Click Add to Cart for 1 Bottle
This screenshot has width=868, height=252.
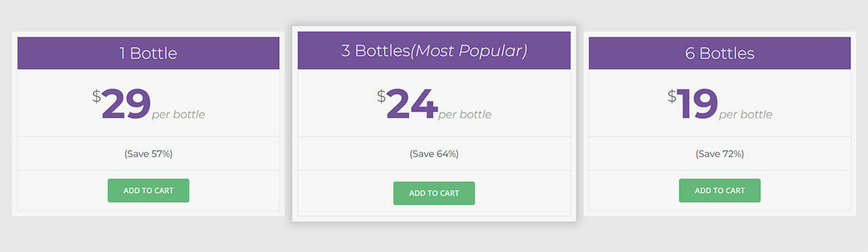pyautogui.click(x=148, y=190)
